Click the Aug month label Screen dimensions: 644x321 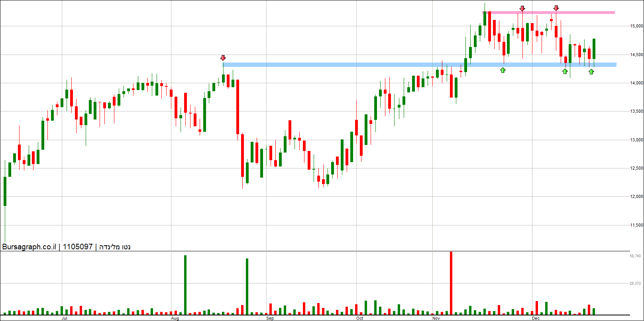pos(175,318)
